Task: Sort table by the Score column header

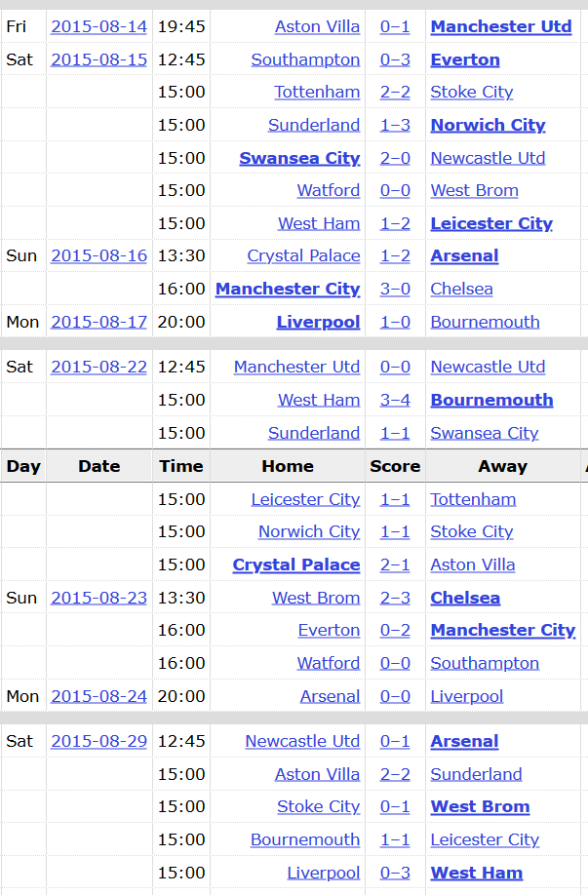Action: click(395, 466)
